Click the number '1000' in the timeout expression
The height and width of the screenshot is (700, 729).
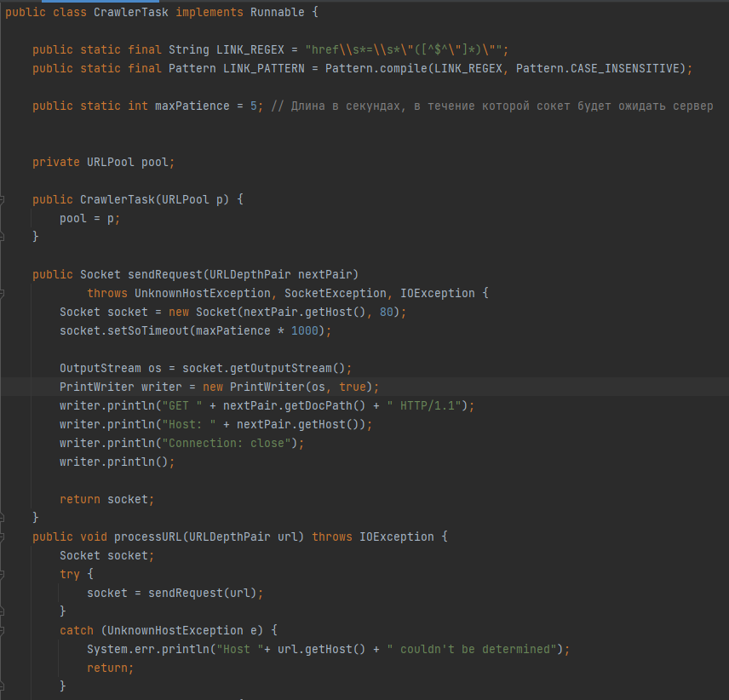coord(305,331)
